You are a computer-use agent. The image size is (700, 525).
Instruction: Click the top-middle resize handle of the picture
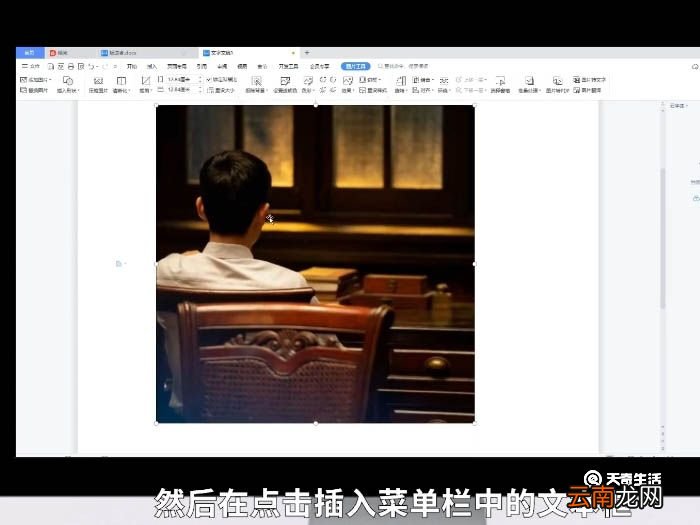click(x=316, y=105)
